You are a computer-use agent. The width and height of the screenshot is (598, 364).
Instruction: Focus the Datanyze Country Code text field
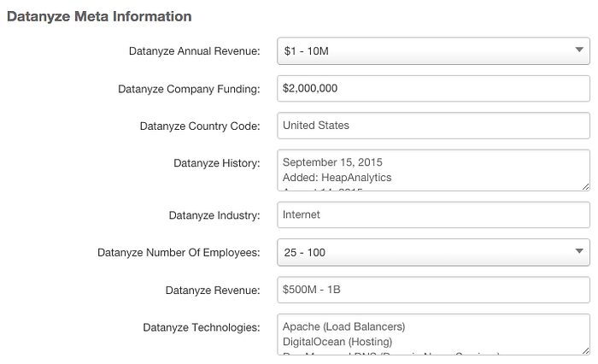[433, 126]
